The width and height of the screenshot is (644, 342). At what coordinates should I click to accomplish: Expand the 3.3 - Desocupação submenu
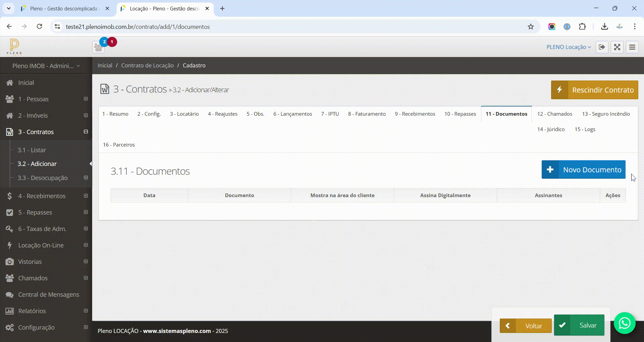[x=86, y=178]
